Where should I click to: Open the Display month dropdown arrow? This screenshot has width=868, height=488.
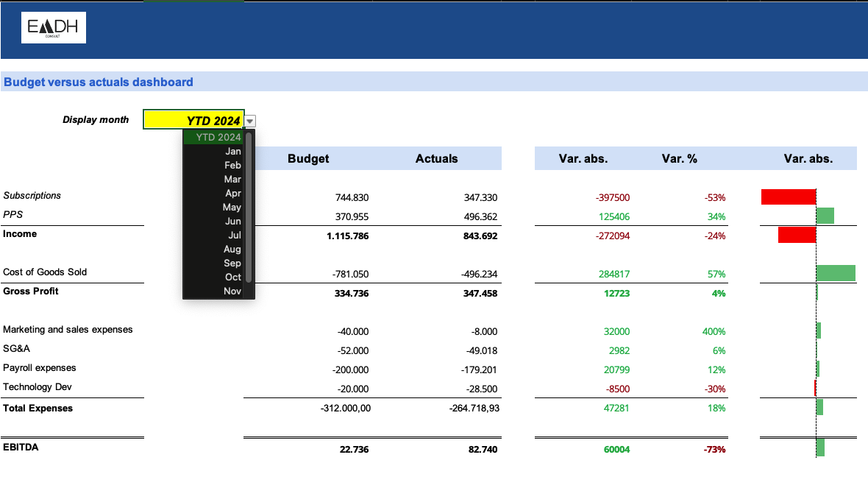pos(250,121)
